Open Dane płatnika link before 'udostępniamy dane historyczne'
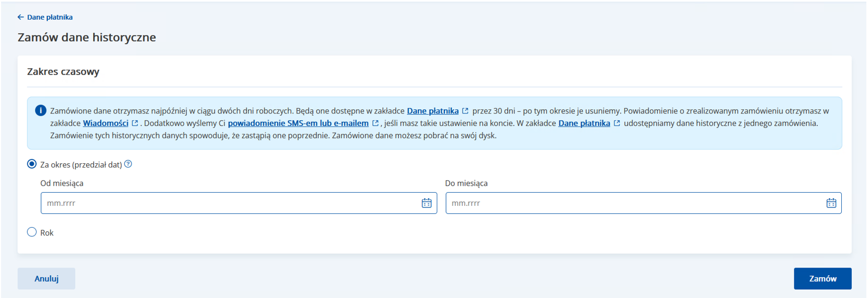868x298 pixels. coord(584,123)
